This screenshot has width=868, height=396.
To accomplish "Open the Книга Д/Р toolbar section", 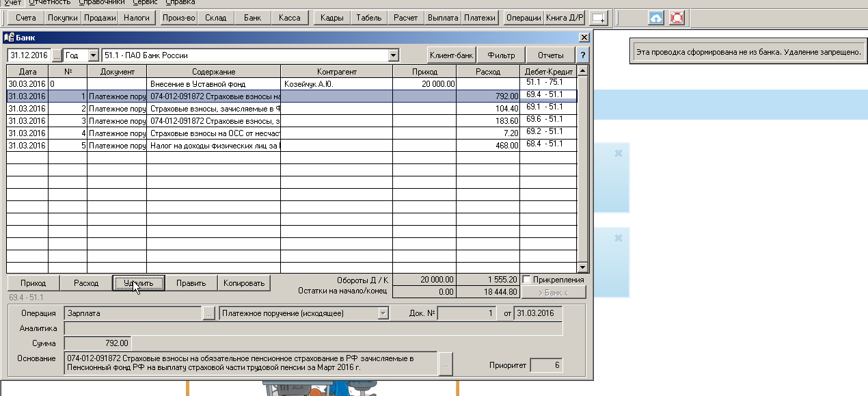I will click(565, 18).
